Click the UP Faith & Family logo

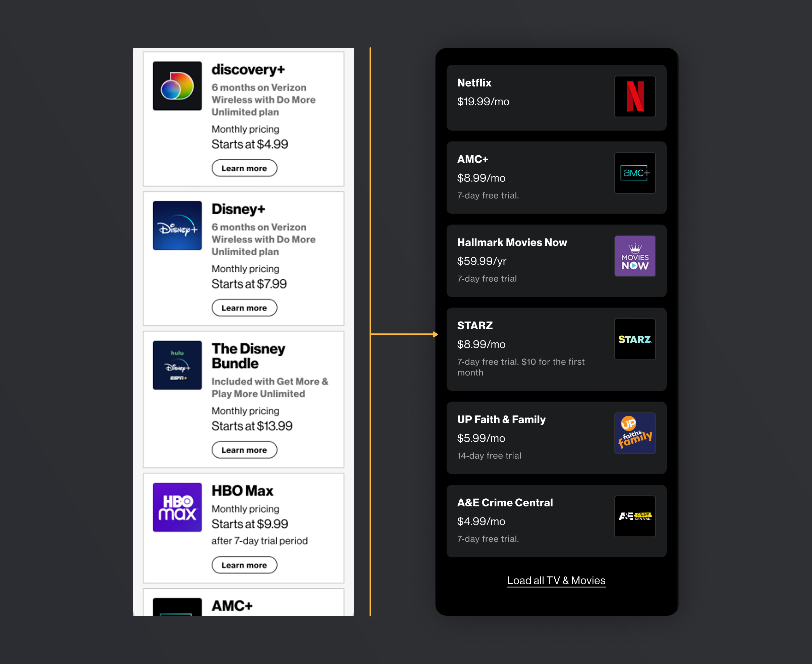pos(635,433)
